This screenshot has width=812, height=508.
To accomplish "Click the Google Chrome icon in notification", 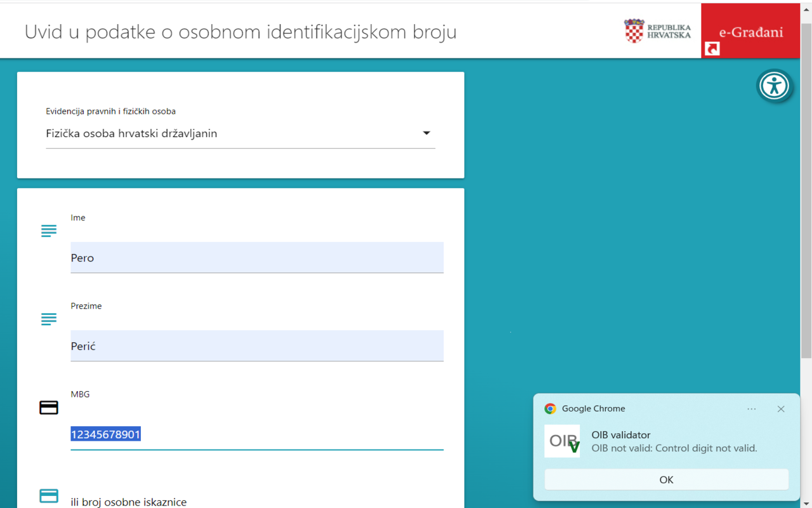I will coord(550,409).
